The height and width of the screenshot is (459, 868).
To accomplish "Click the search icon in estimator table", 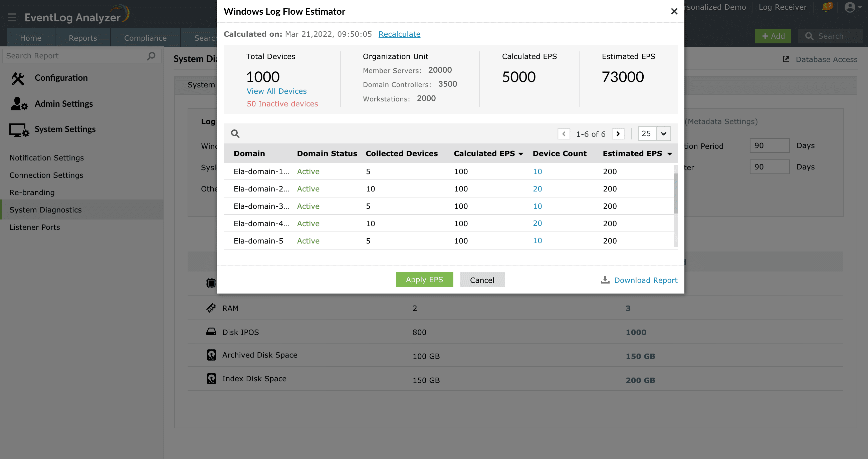I will pyautogui.click(x=235, y=134).
